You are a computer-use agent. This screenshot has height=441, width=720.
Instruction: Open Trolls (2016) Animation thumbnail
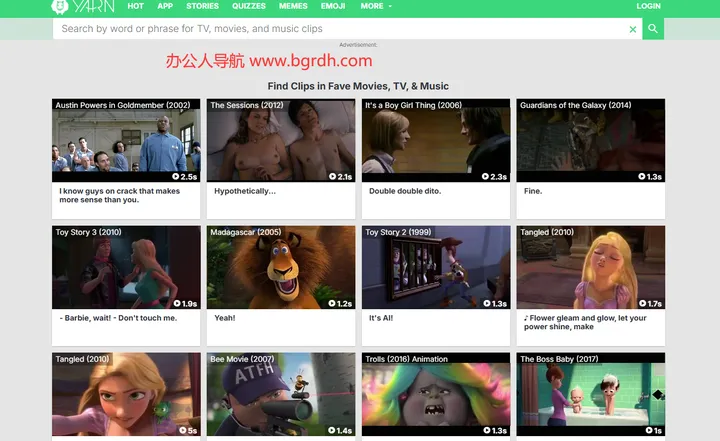point(436,394)
